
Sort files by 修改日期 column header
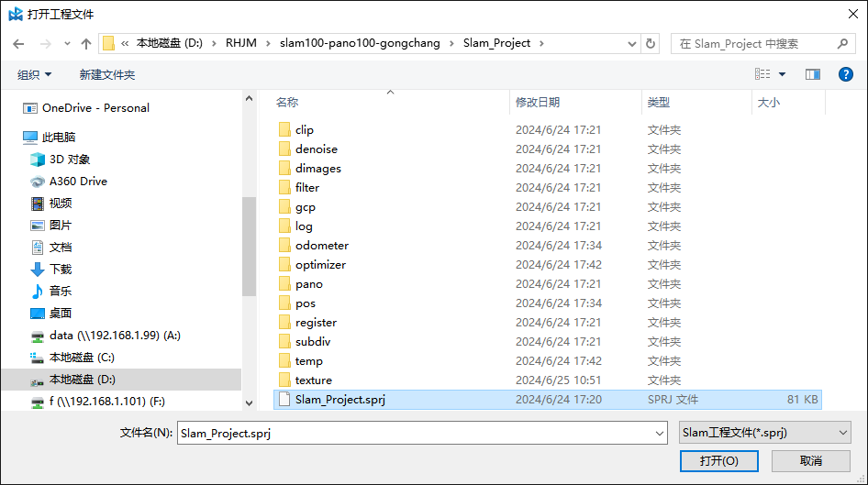coord(538,103)
